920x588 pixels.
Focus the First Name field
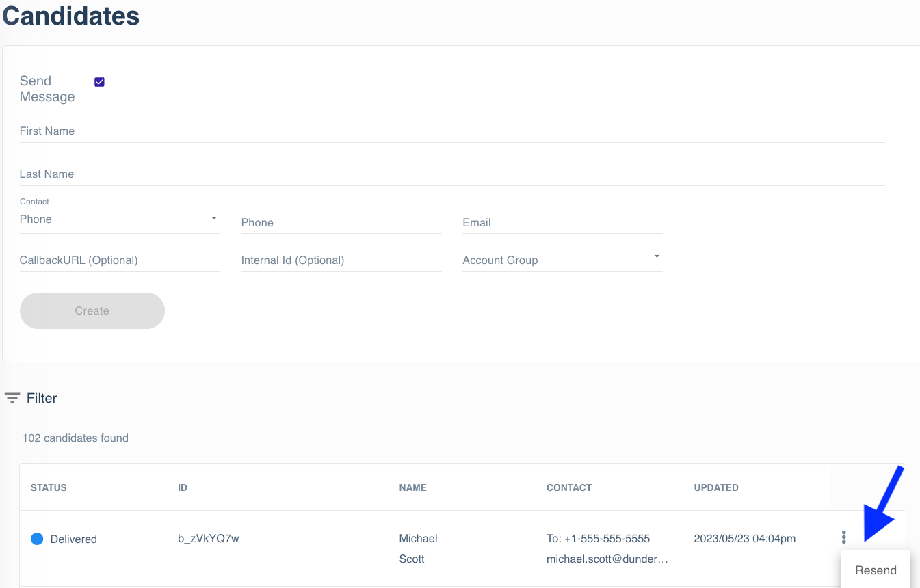(x=451, y=131)
